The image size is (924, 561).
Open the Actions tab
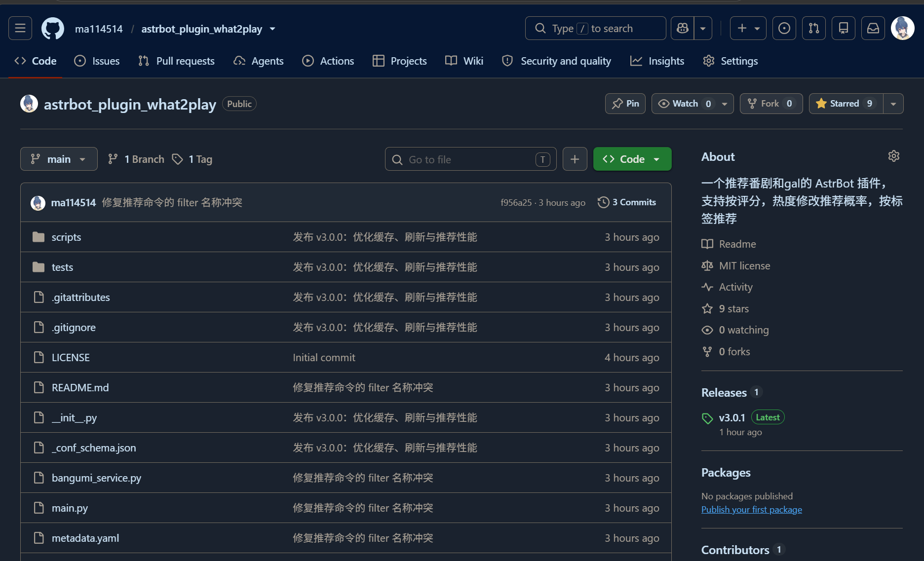(328, 61)
